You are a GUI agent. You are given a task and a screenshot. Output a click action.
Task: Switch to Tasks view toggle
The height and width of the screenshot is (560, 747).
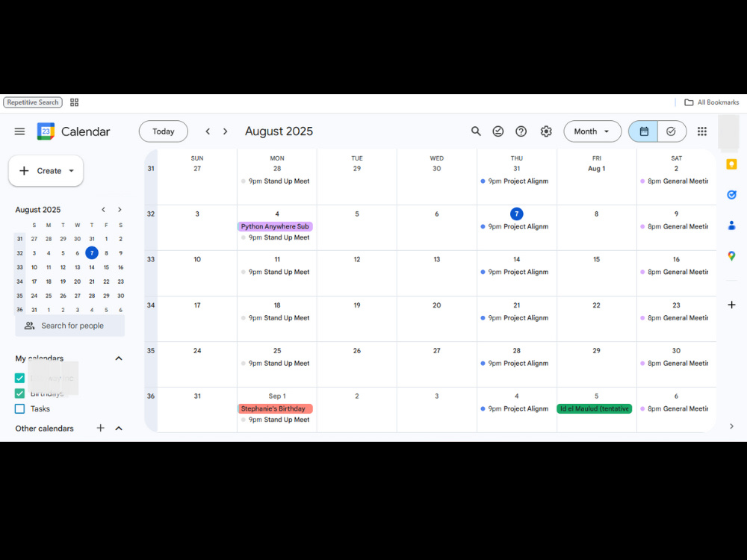(672, 131)
